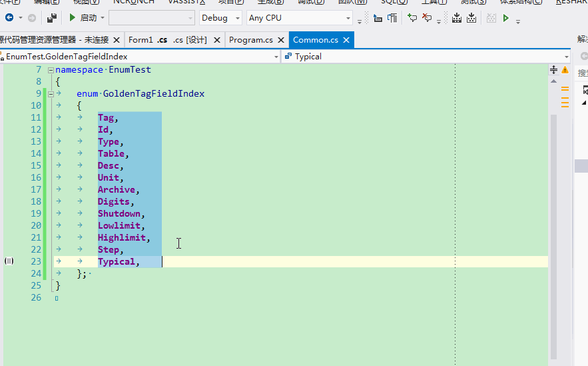This screenshot has width=588, height=366.
Task: Click the second download-arrow dotted grid icon
Action: (471, 17)
